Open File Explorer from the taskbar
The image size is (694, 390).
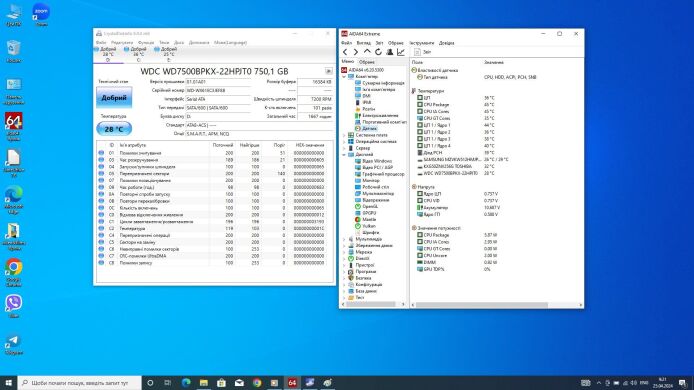[204, 383]
